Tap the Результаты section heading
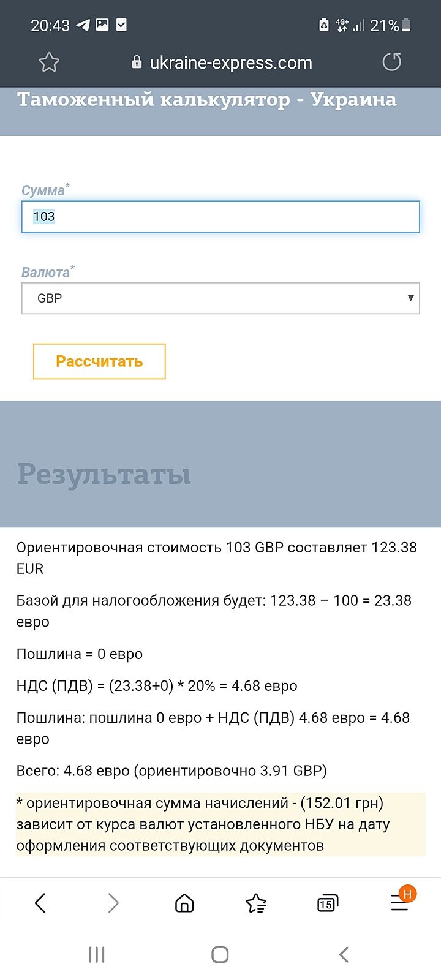Viewport: 441px width, 980px height. coord(104,475)
